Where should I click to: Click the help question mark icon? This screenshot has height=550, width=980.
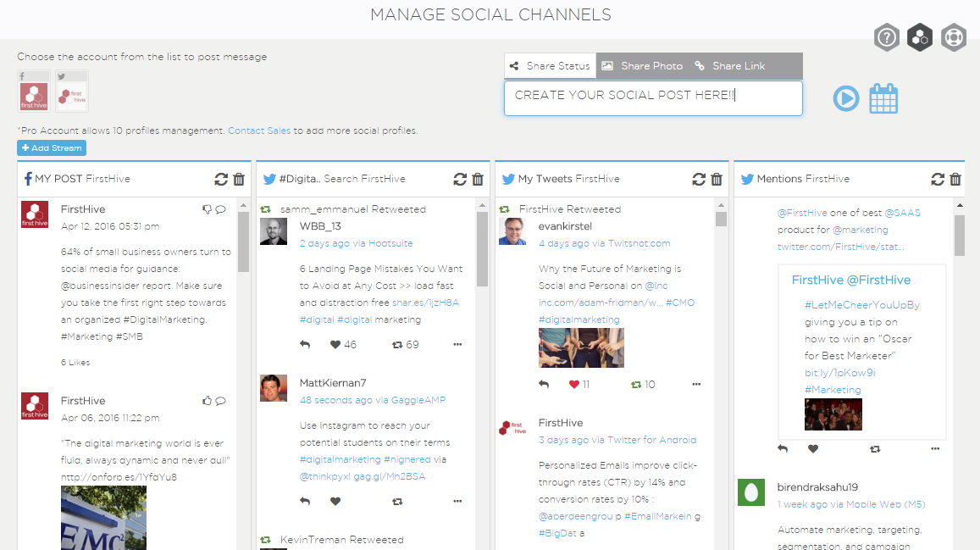[x=887, y=37]
